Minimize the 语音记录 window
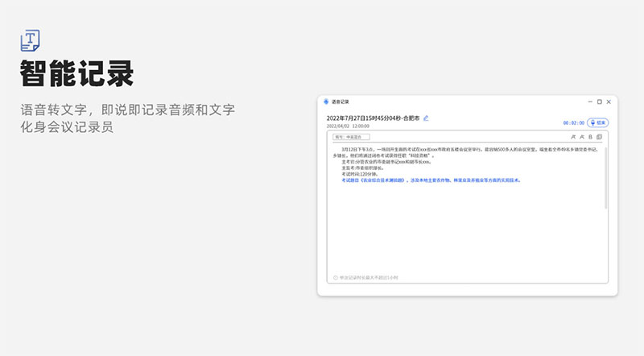The width and height of the screenshot is (644, 356). (589, 101)
